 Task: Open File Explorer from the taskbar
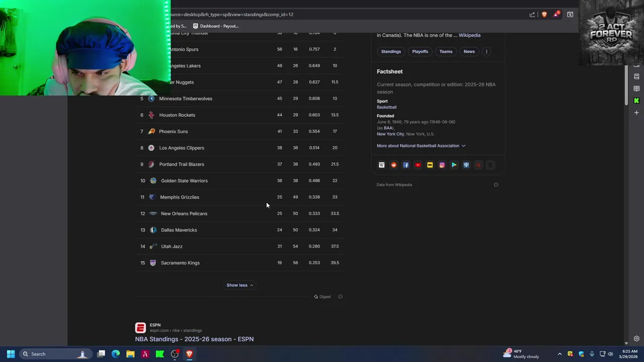coord(130,354)
